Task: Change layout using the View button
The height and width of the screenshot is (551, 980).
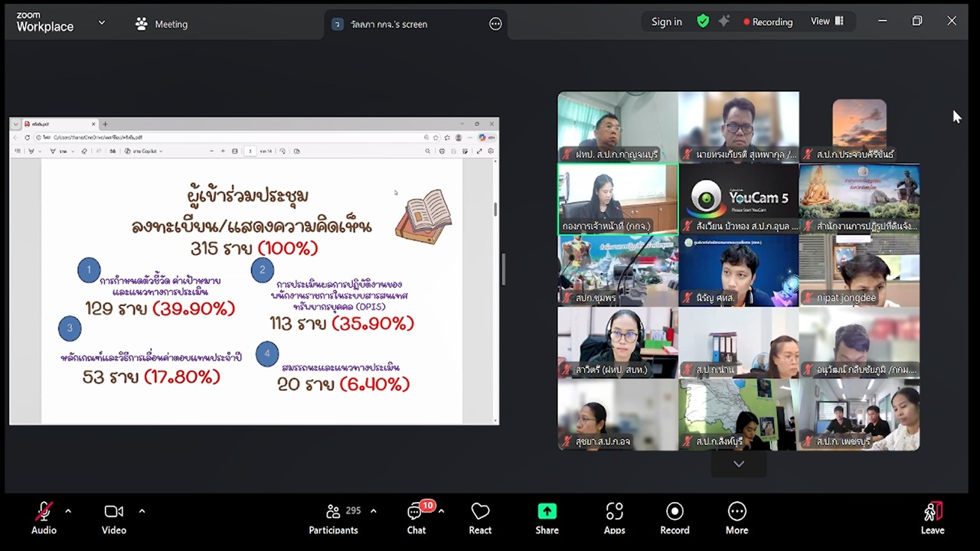Action: point(827,21)
